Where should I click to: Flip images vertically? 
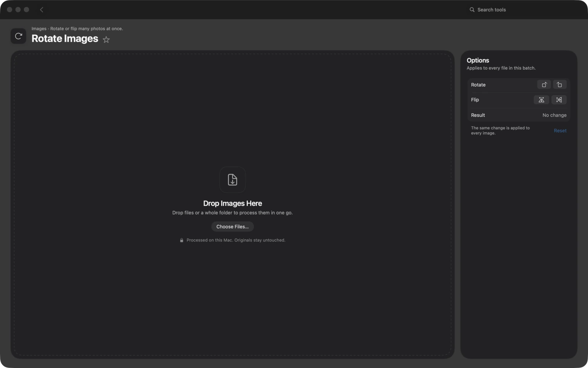[x=559, y=100]
